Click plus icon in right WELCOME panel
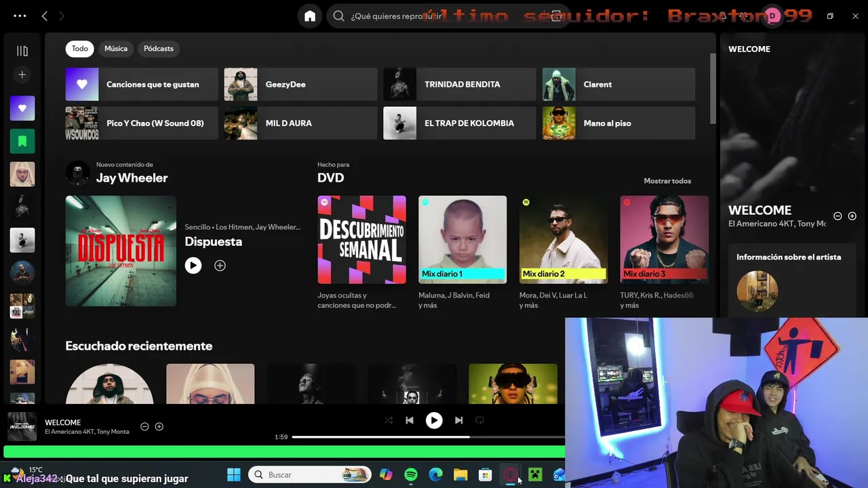The image size is (868, 488). [x=852, y=216]
